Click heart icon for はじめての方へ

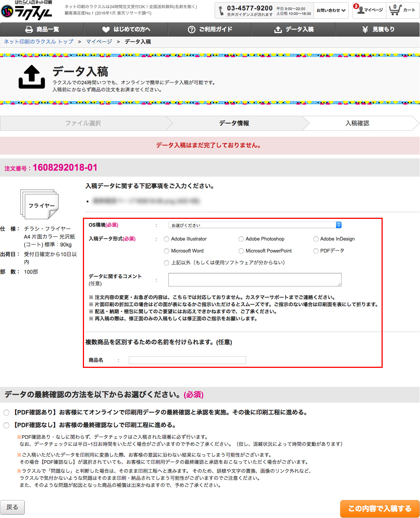[106, 30]
